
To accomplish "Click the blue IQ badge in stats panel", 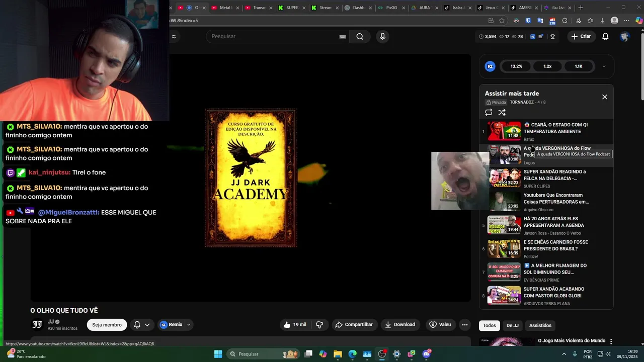I will coord(490,66).
